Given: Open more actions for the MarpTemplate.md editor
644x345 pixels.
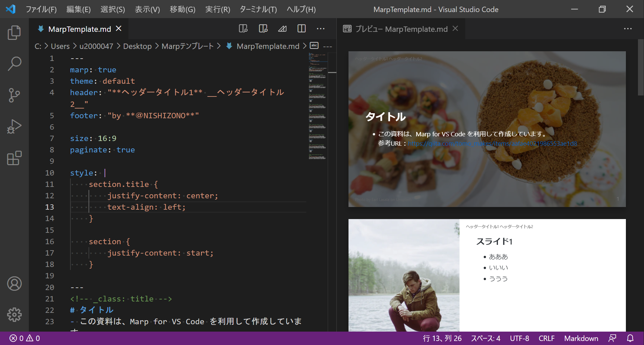Looking at the screenshot, I should 321,29.
